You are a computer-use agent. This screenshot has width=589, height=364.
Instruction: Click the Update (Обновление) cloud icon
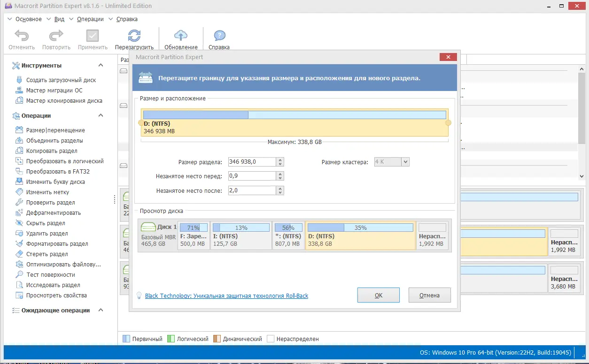coord(181,36)
